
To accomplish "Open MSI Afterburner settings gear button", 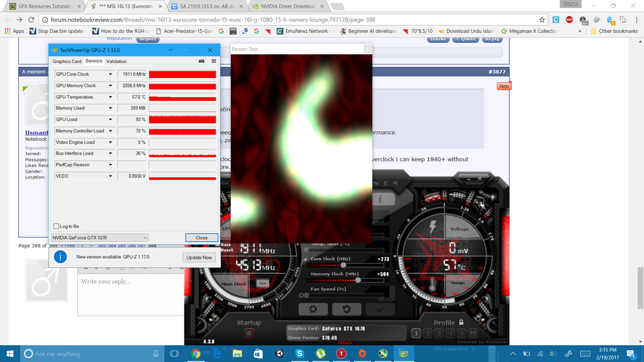I will click(x=313, y=309).
